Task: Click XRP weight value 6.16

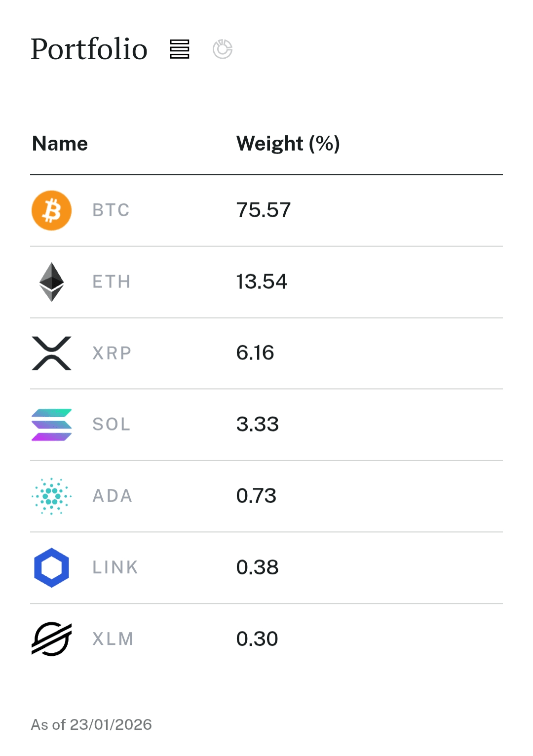Action: click(255, 353)
